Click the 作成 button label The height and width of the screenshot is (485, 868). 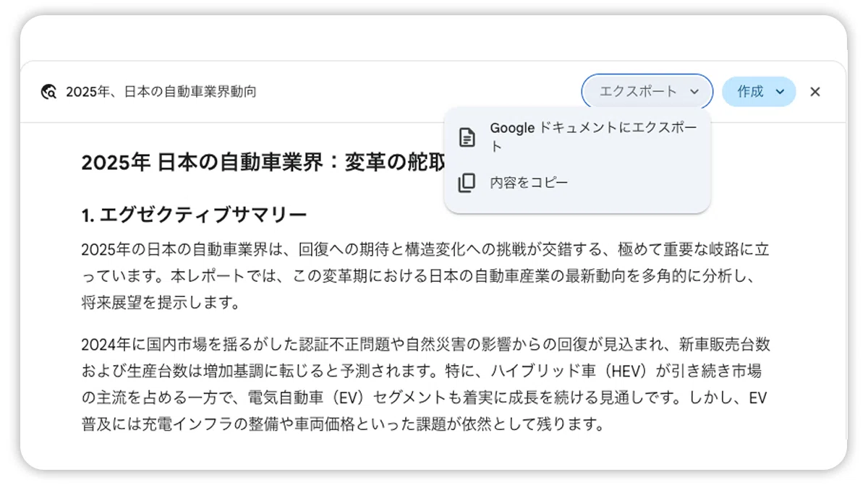pyautogui.click(x=750, y=92)
